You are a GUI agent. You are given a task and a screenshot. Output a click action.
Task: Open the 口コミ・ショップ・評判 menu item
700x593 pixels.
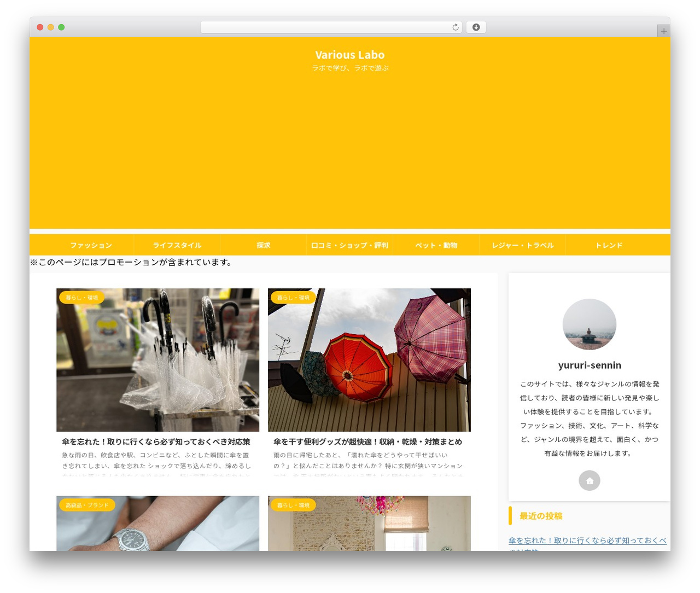[350, 245]
